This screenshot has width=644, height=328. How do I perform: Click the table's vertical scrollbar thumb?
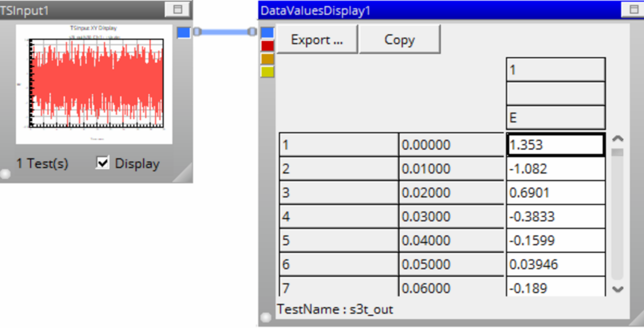click(x=617, y=153)
